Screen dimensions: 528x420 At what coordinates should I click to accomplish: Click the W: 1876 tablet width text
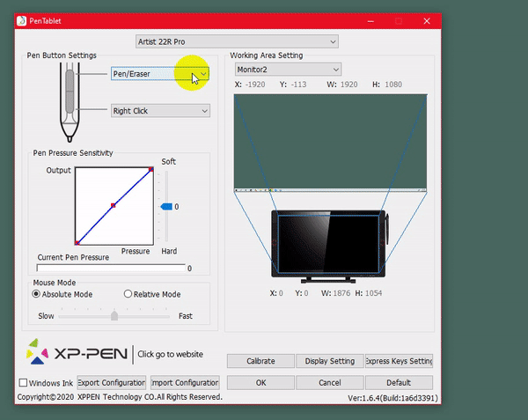[x=336, y=293]
